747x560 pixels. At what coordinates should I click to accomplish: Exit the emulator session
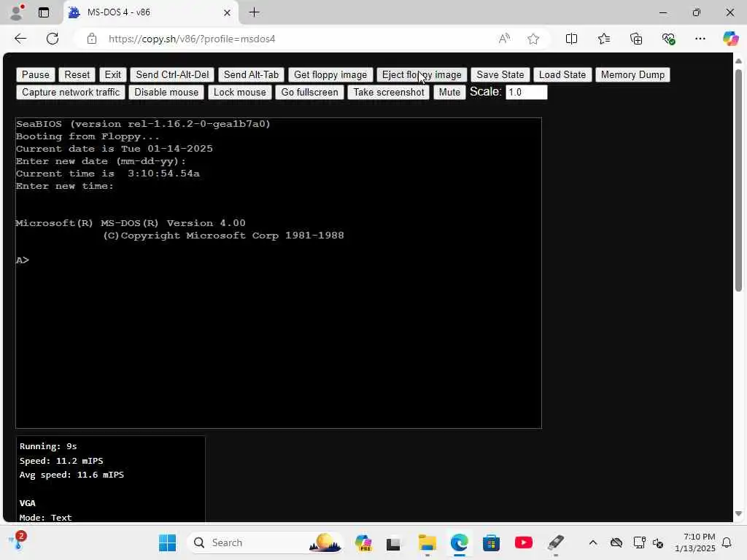click(112, 75)
